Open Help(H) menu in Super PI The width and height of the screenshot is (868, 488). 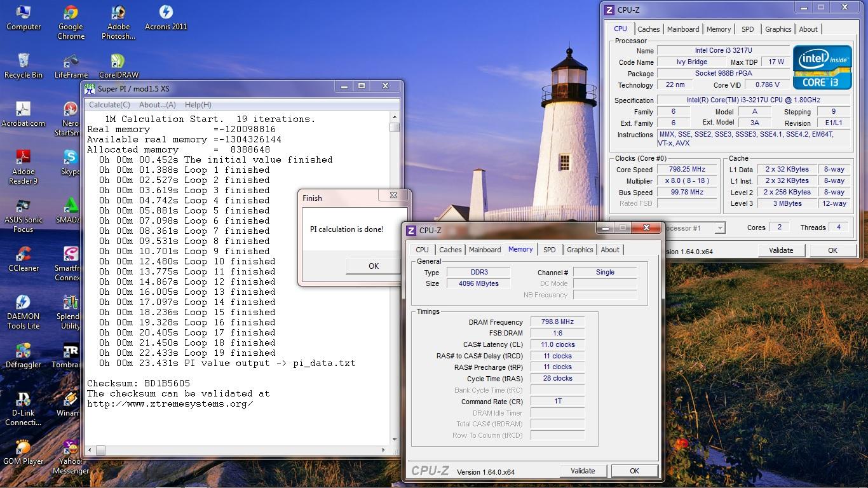[x=198, y=105]
